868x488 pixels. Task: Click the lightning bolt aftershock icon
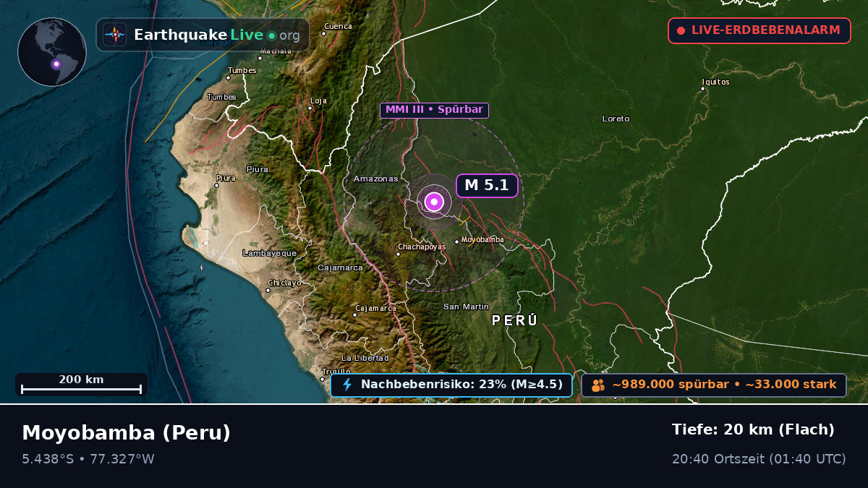346,385
